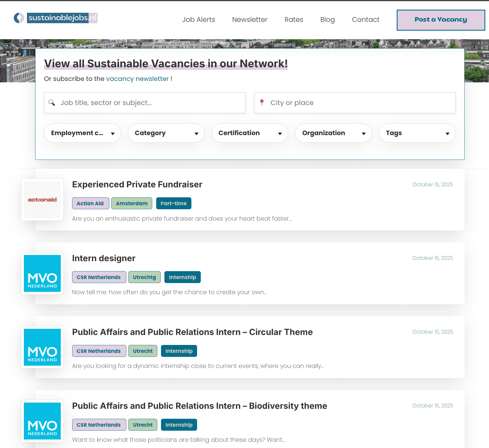Navigate to the Blog section
This screenshot has width=489, height=448.
327,20
